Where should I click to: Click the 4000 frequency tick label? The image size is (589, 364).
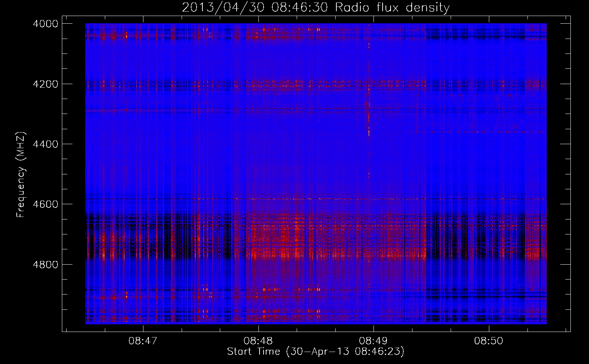[46, 24]
